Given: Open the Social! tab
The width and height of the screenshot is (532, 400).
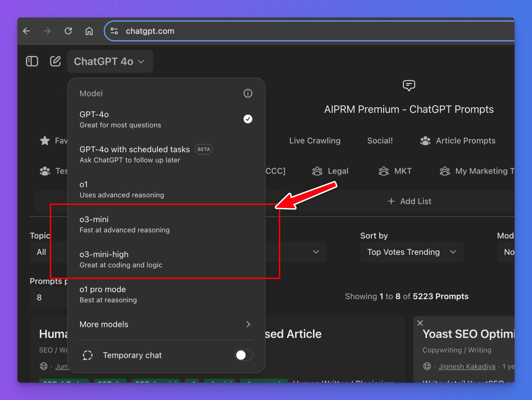Looking at the screenshot, I should pyautogui.click(x=380, y=141).
